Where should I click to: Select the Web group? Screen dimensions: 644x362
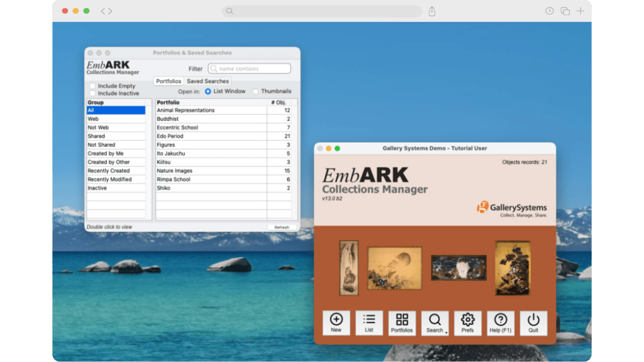[116, 119]
